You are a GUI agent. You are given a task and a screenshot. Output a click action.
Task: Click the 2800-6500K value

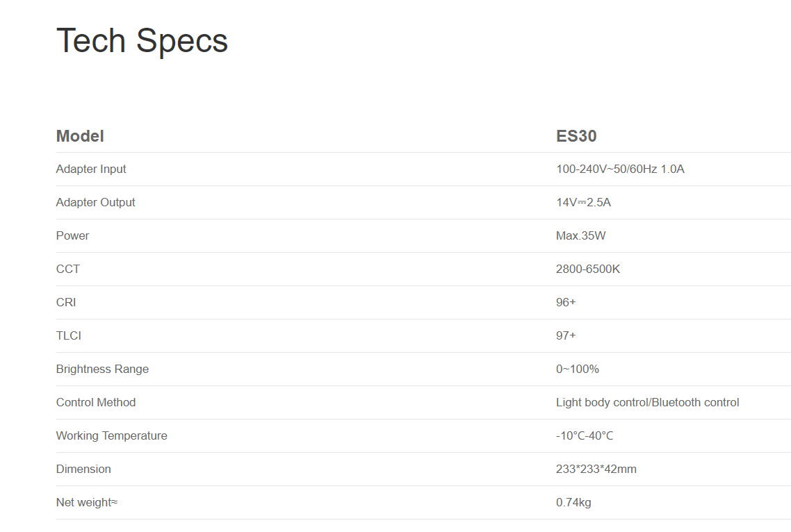click(588, 269)
